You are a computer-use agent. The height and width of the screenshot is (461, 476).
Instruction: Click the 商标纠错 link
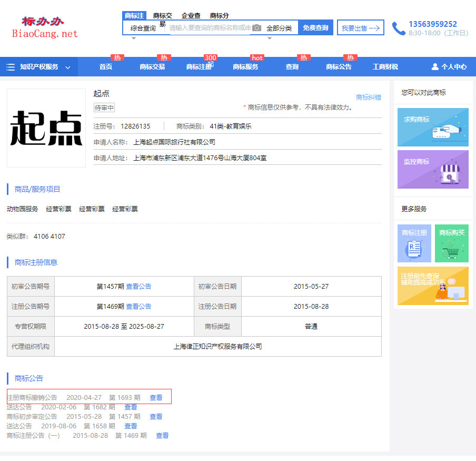click(x=369, y=97)
